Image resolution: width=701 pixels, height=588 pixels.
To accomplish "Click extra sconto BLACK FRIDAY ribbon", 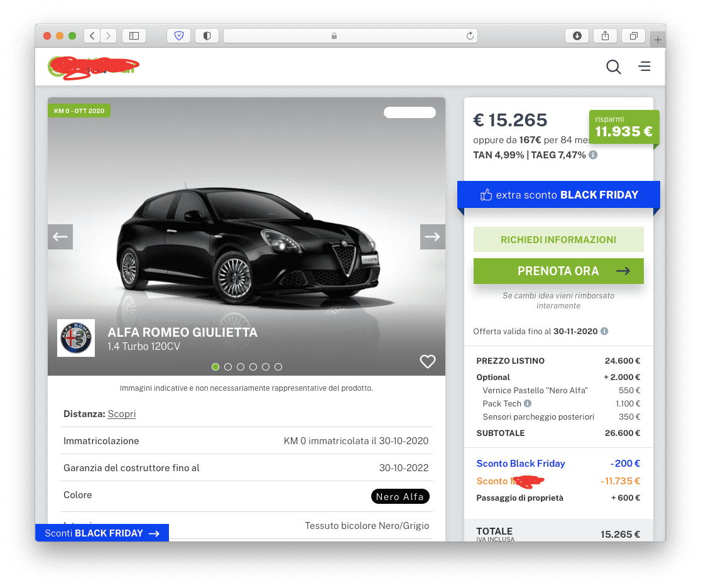I will [558, 195].
